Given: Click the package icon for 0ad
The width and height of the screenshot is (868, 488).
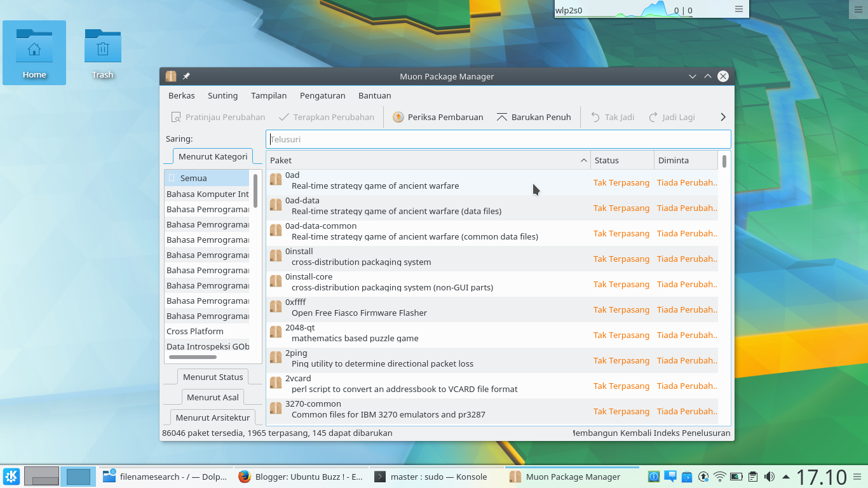Looking at the screenshot, I should click(276, 179).
